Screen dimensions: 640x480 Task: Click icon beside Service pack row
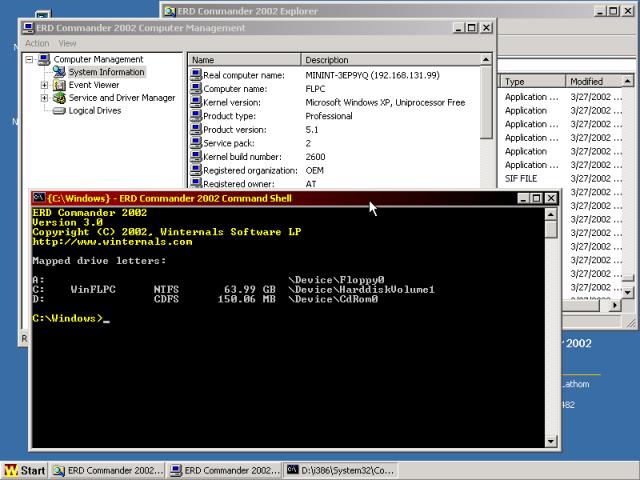(x=196, y=143)
